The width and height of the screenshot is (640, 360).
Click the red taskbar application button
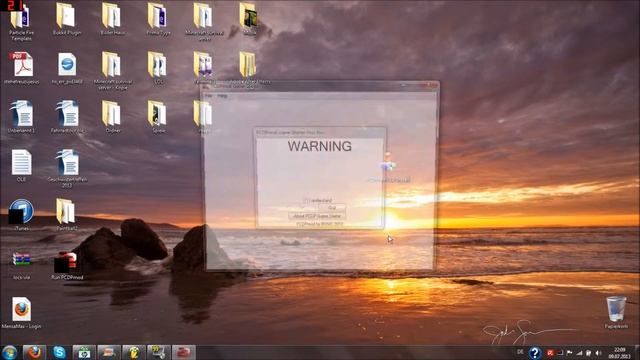pyautogui.click(x=184, y=352)
